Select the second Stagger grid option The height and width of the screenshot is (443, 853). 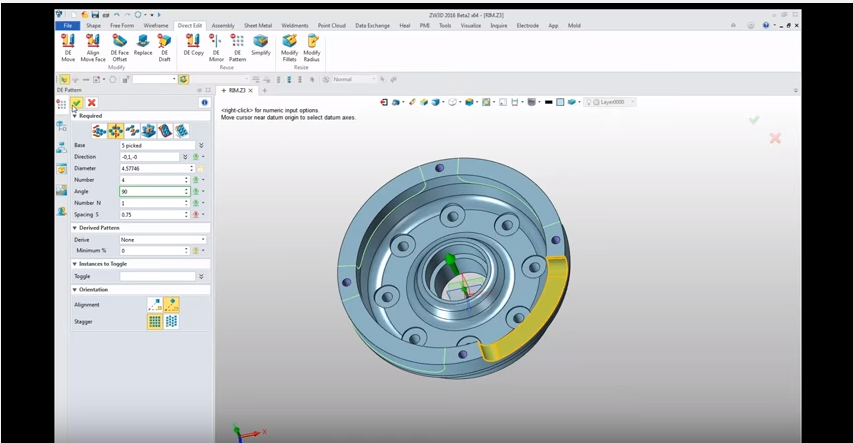[171, 321]
